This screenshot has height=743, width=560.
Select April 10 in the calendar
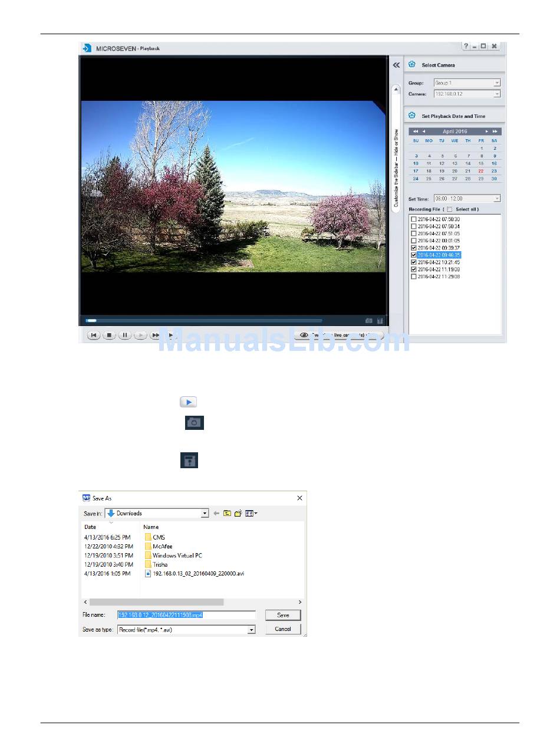click(416, 163)
